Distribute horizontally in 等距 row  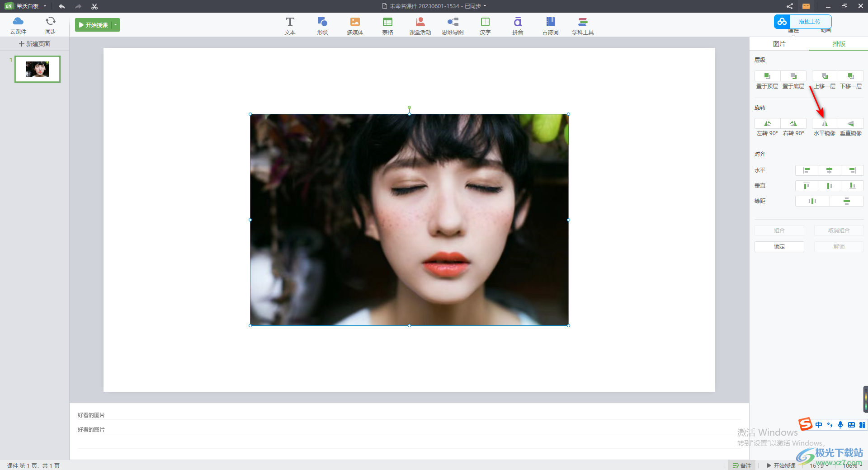point(812,201)
